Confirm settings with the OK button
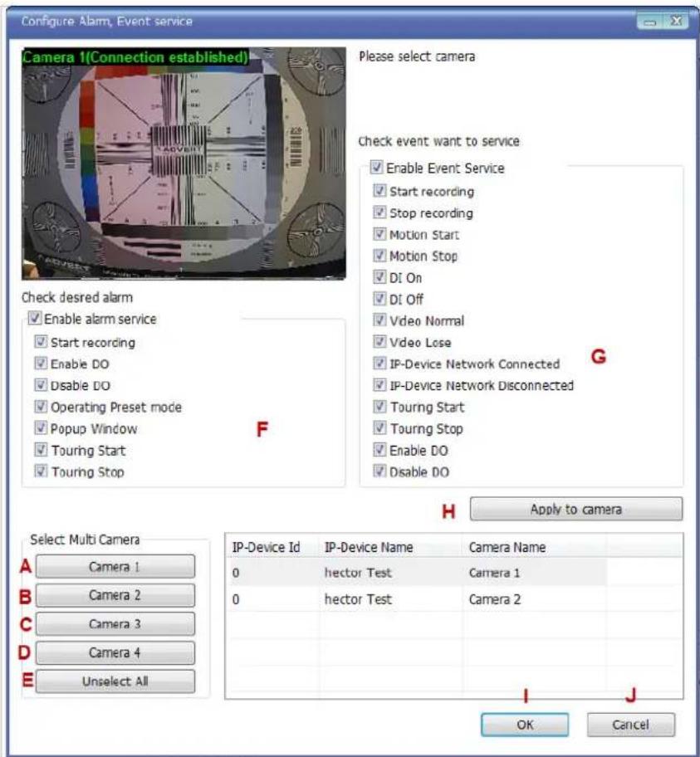Image resolution: width=700 pixels, height=757 pixels. (525, 724)
